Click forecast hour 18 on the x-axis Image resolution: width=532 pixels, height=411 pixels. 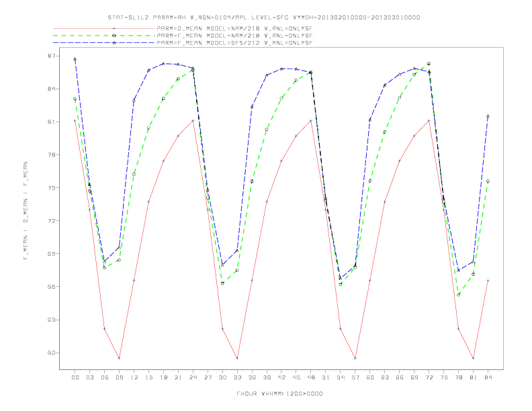[x=163, y=377]
